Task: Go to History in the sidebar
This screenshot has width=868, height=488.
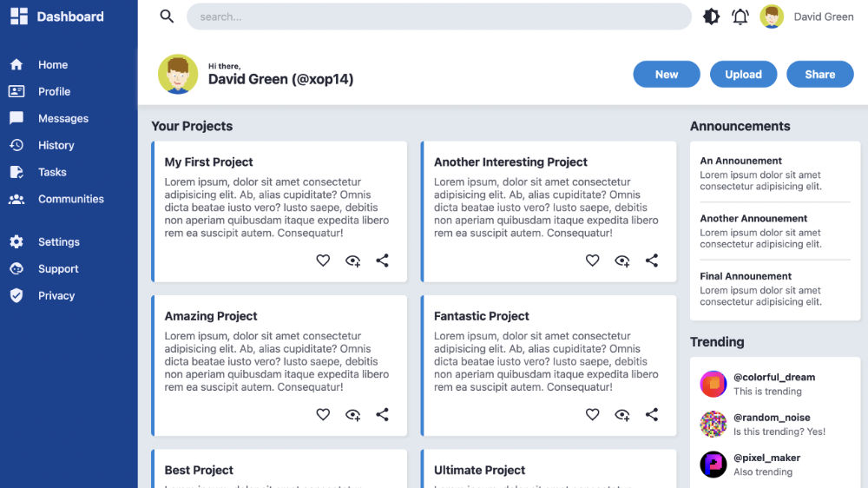Action: [x=56, y=145]
